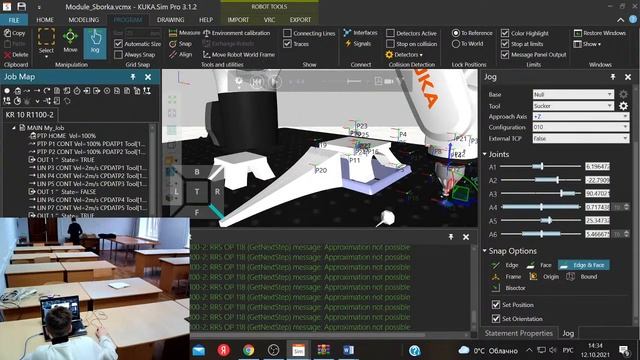640x360 pixels.
Task: Click Move Robot World Frame
Action: click(239, 54)
